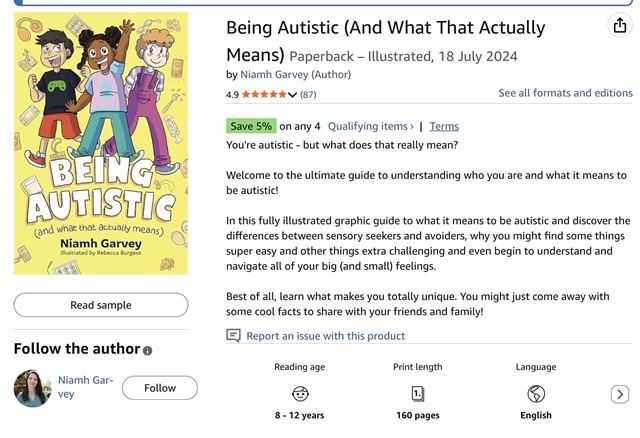Click the share icon at top right
The width and height of the screenshot is (640, 438).
pyautogui.click(x=620, y=26)
